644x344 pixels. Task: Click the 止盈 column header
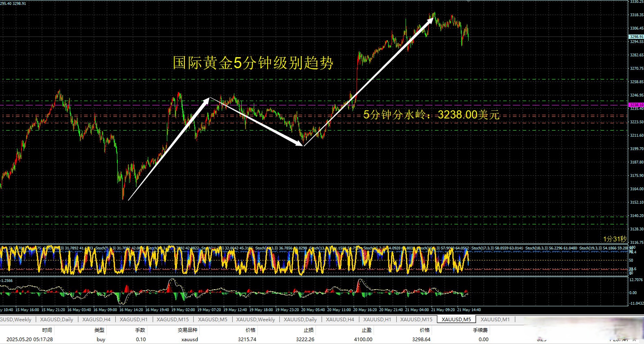[x=367, y=330]
